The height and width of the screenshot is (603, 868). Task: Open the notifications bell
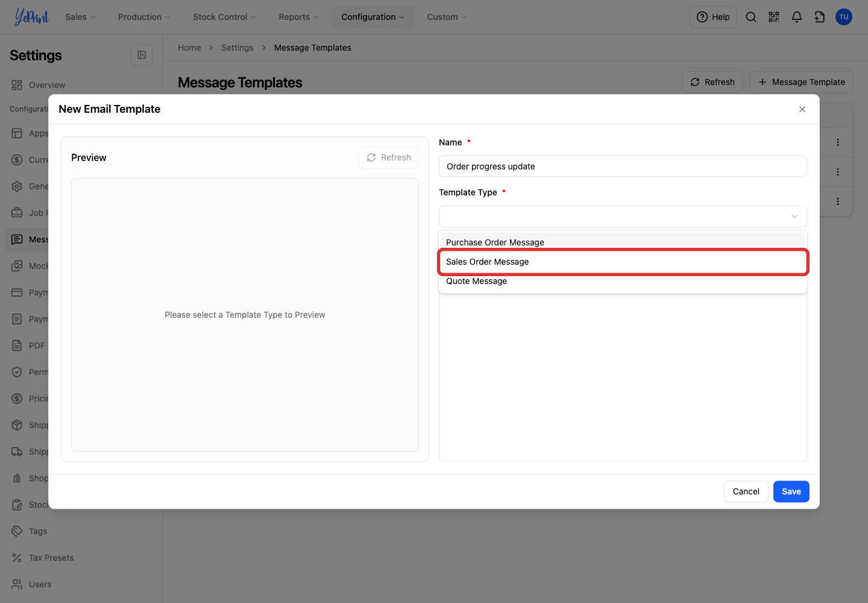pos(797,17)
